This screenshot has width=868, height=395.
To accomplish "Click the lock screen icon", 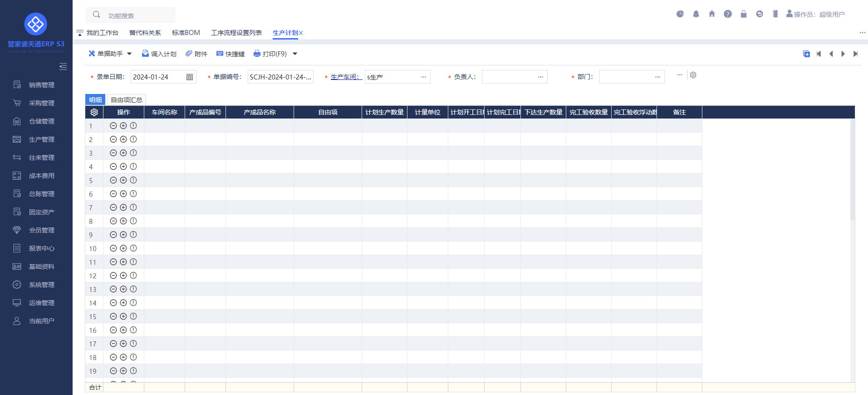I will (744, 14).
